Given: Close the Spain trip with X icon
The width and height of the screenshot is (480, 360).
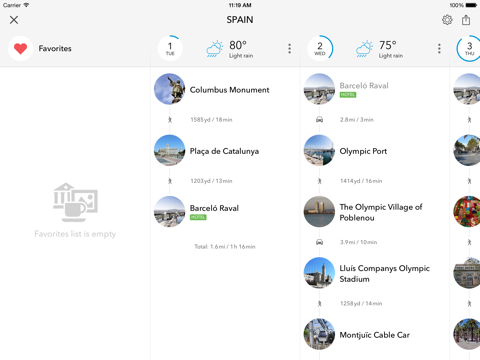Looking at the screenshot, I should (x=14, y=20).
